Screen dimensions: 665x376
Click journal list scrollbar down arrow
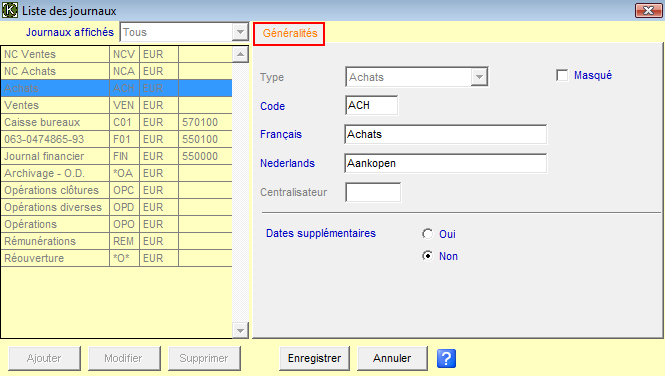click(x=240, y=330)
